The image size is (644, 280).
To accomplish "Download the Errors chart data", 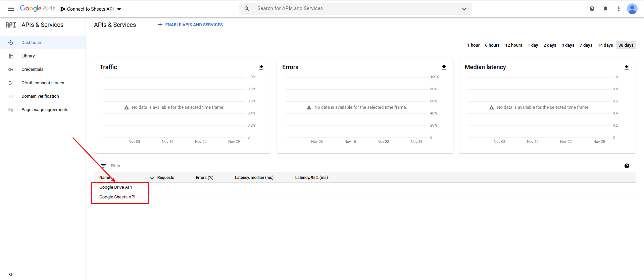I will coord(444,67).
